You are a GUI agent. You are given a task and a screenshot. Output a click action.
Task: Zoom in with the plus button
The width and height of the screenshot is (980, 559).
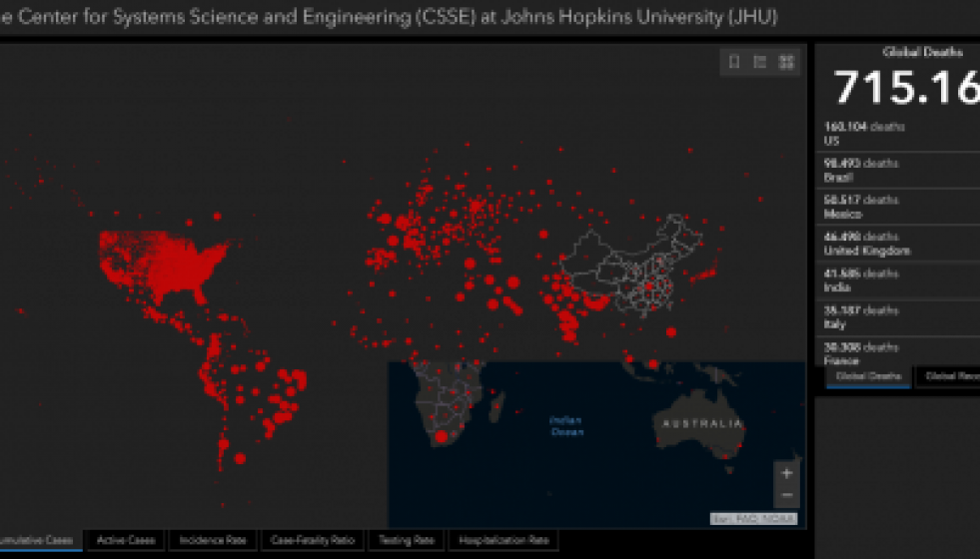(x=787, y=473)
